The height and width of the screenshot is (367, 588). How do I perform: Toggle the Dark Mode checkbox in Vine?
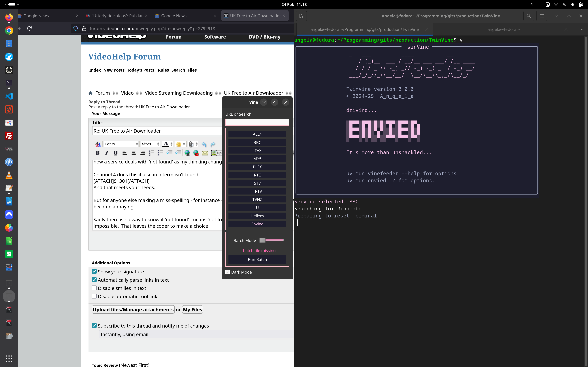click(x=228, y=272)
